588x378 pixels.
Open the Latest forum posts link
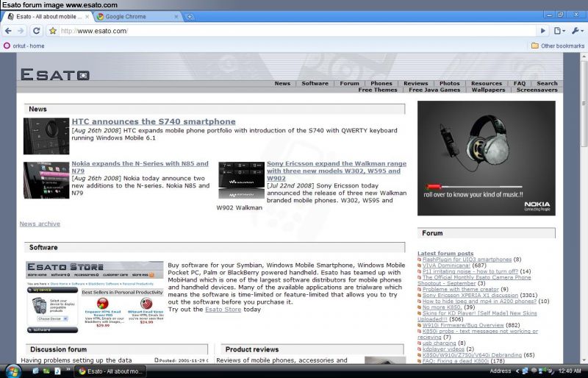tap(445, 254)
